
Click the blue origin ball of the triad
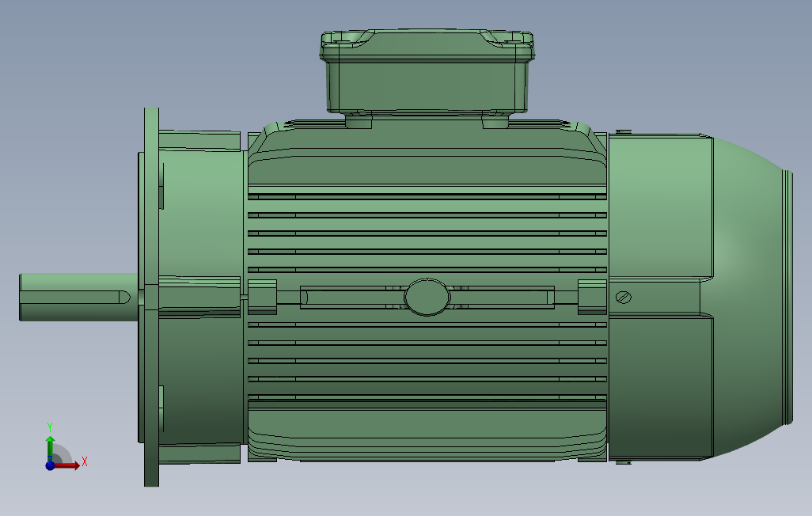[50, 465]
